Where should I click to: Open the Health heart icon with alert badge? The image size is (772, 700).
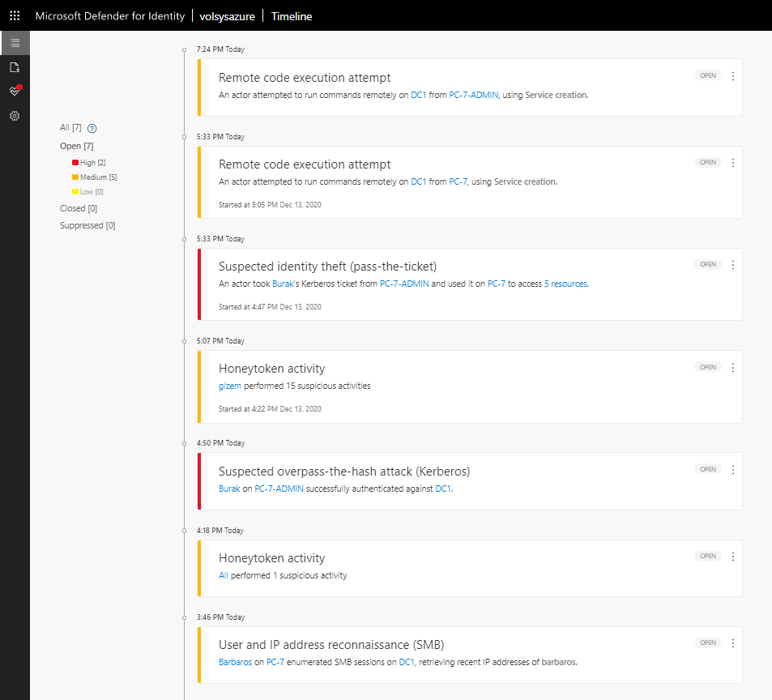(15, 92)
